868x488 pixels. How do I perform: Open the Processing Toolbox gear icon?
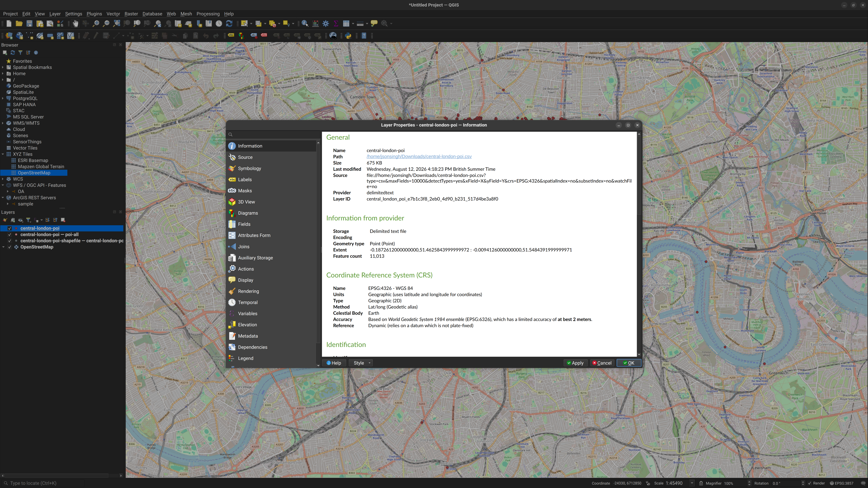[x=326, y=23]
